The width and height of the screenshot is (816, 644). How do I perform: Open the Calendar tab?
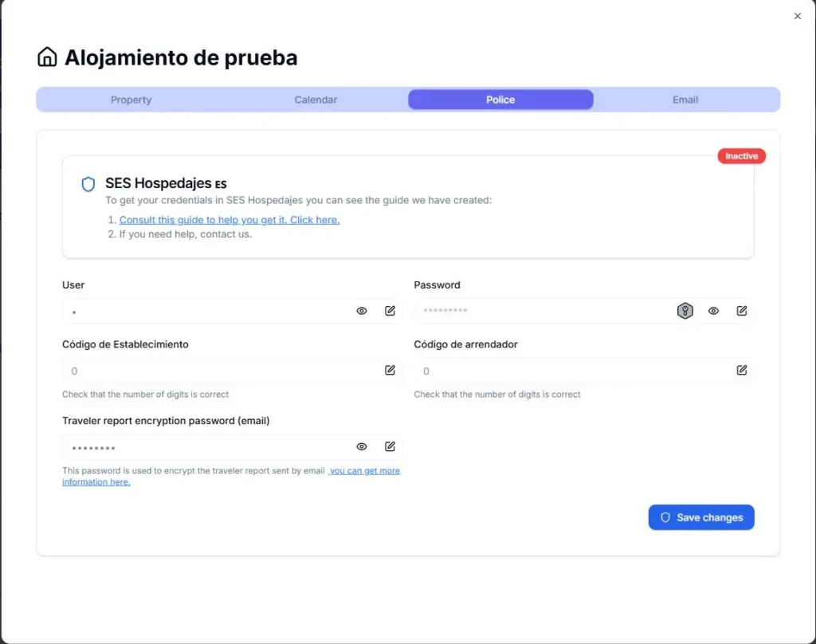coord(316,99)
